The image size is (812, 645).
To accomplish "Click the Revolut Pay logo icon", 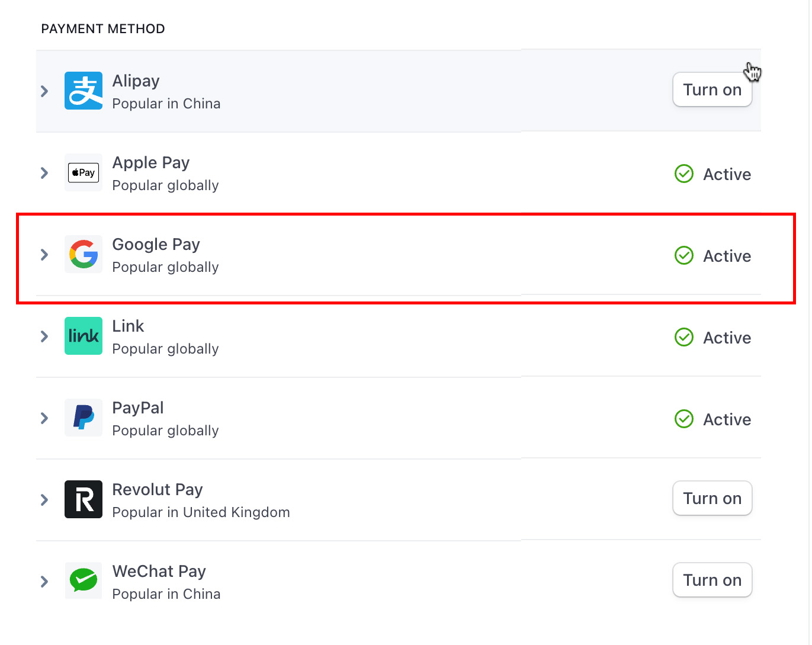I will click(84, 499).
